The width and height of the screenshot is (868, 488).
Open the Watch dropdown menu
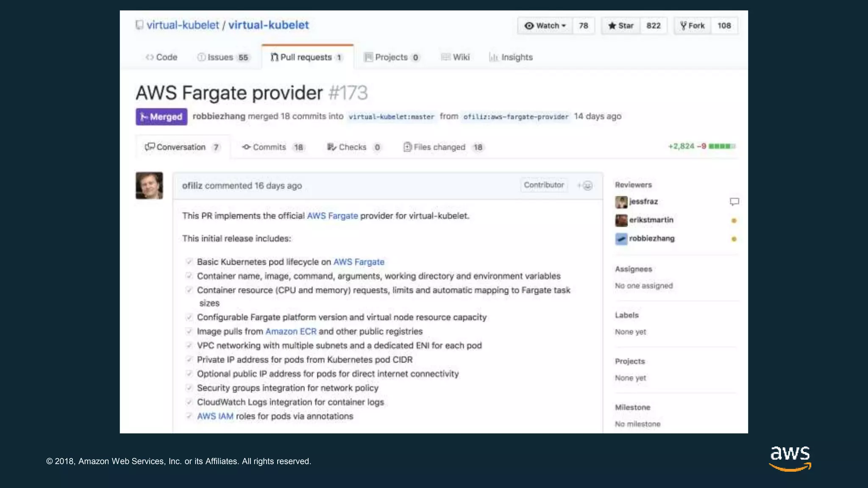[x=545, y=26]
